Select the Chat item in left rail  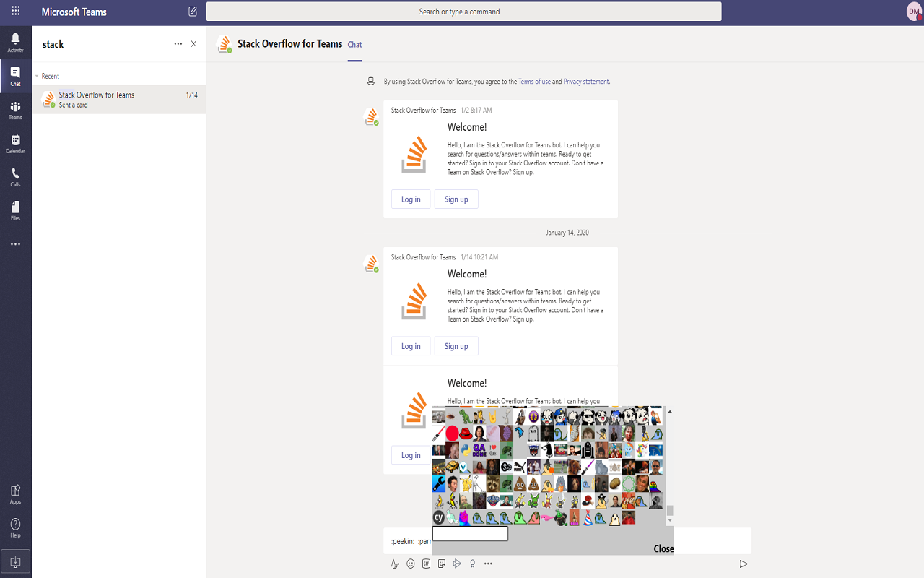(15, 77)
